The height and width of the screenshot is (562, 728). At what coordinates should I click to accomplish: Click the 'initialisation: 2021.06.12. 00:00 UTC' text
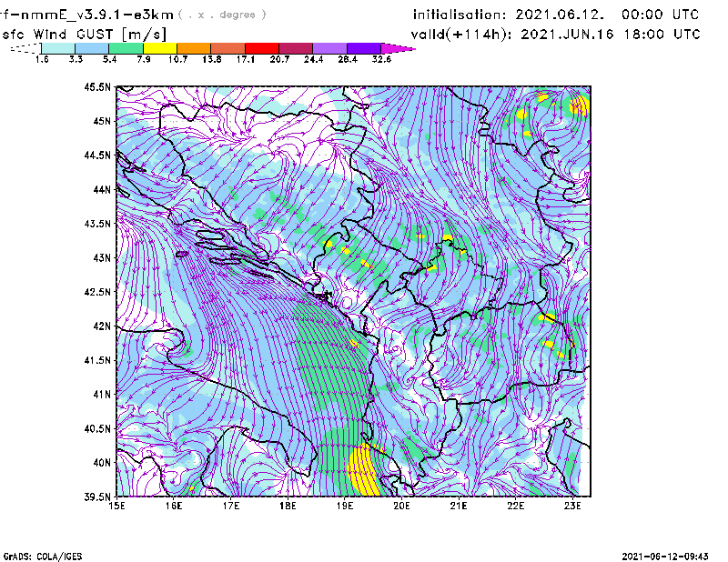556,15
